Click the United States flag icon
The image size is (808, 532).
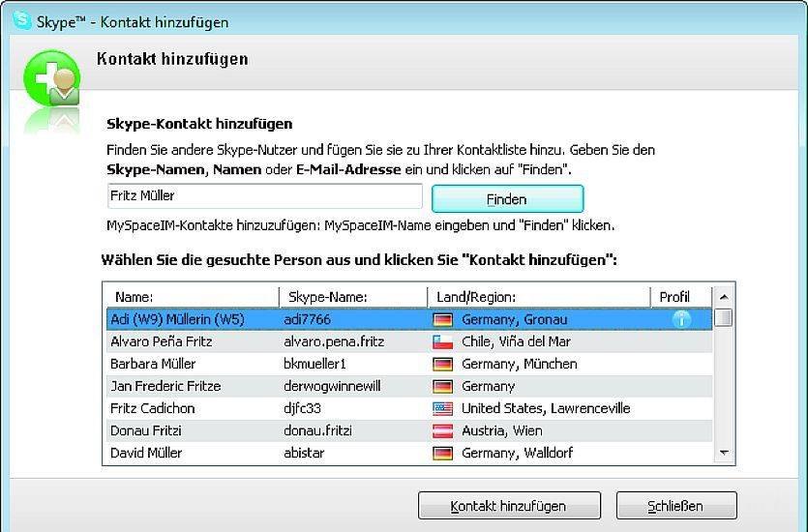coord(442,409)
